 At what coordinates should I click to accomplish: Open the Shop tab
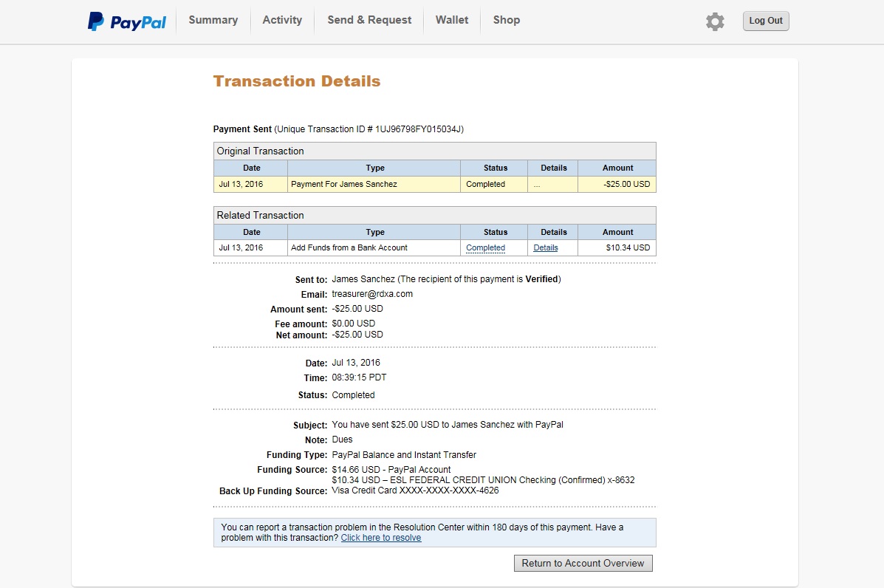(507, 20)
